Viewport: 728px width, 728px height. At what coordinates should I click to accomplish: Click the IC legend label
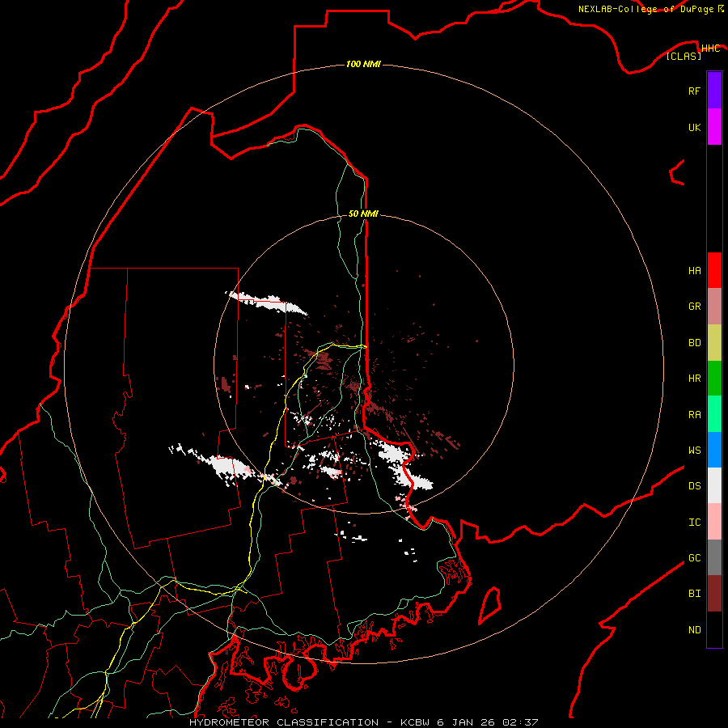click(694, 523)
